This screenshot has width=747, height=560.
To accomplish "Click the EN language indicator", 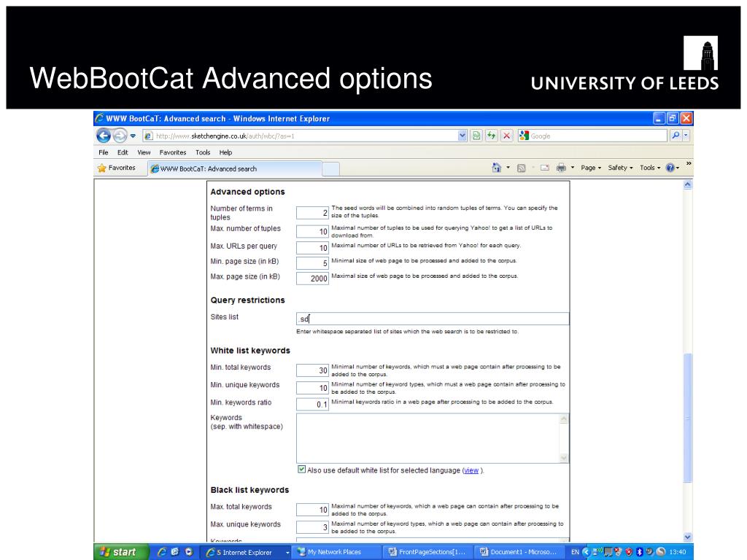I will [x=575, y=553].
